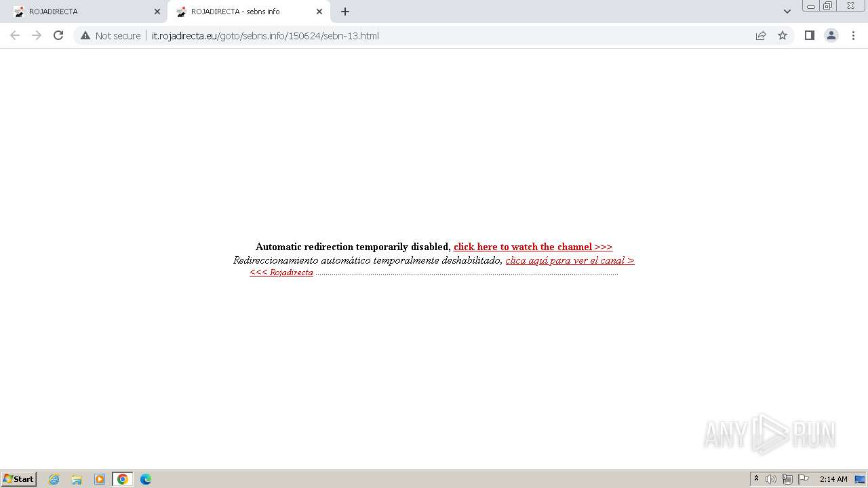Open the Windows Start menu
The image size is (868, 488).
(19, 479)
